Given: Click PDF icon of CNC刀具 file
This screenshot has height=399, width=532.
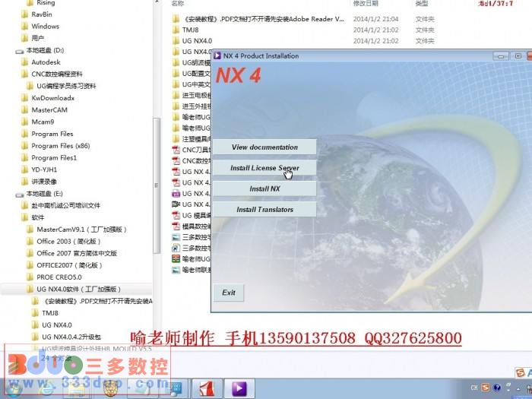Looking at the screenshot, I should pyautogui.click(x=176, y=150).
